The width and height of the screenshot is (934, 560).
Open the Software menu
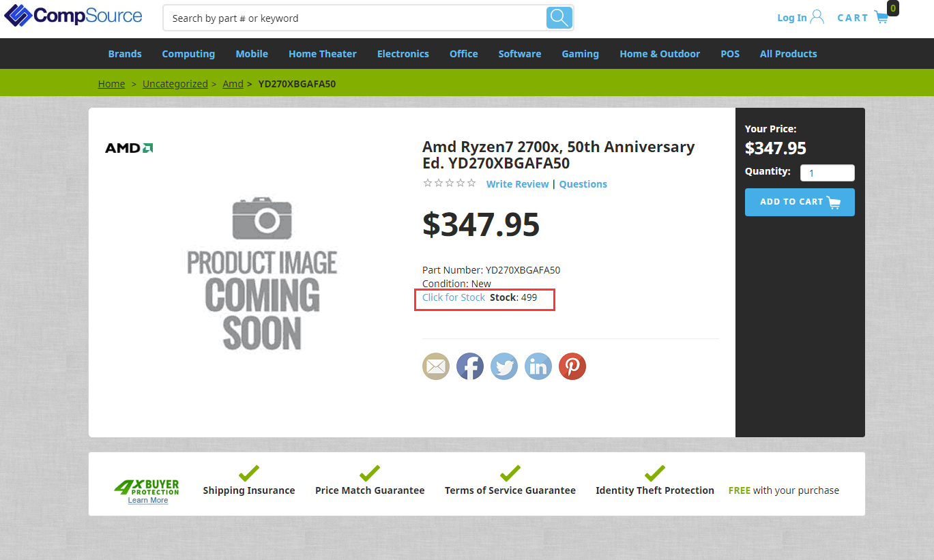tap(520, 54)
